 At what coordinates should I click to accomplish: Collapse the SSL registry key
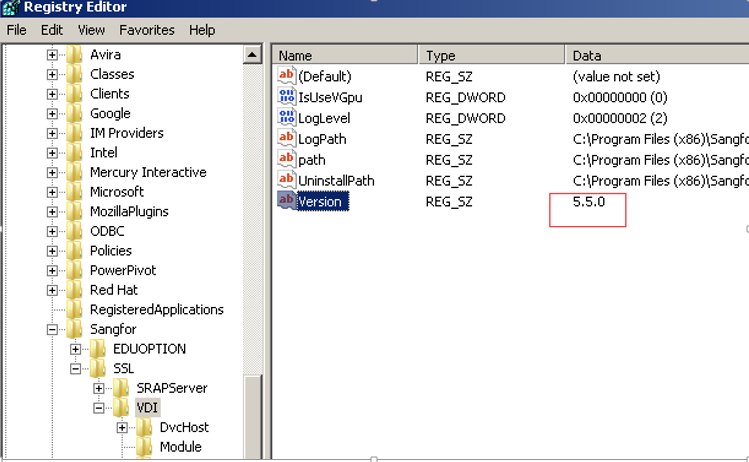75,369
